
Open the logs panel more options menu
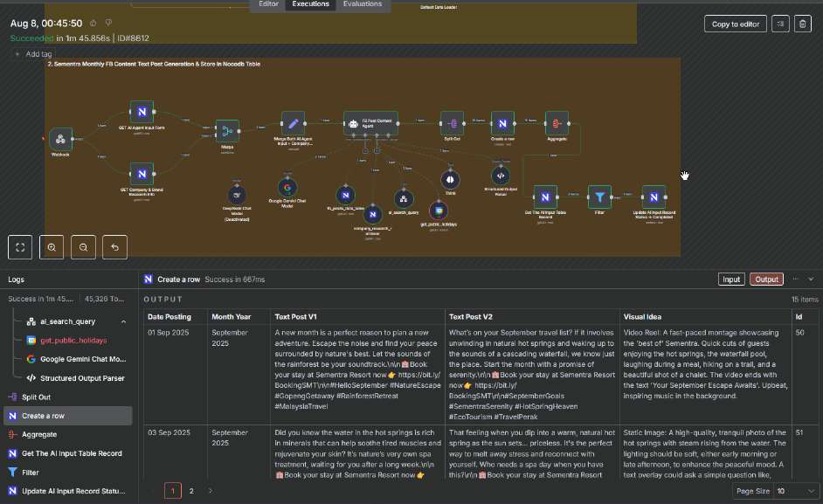(x=796, y=280)
